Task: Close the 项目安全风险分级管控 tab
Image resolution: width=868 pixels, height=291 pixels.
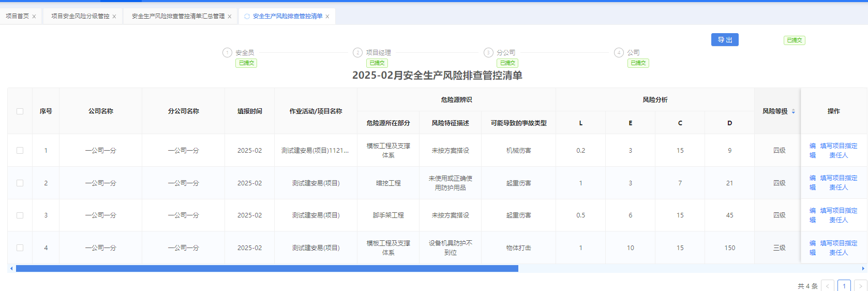Action: pyautogui.click(x=114, y=17)
